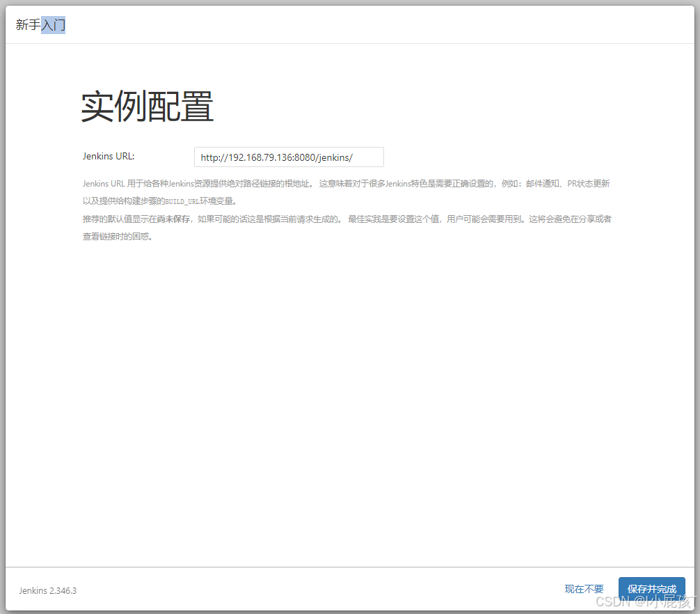The height and width of the screenshot is (614, 700).
Task: Click the 现在不要 link
Action: [584, 589]
